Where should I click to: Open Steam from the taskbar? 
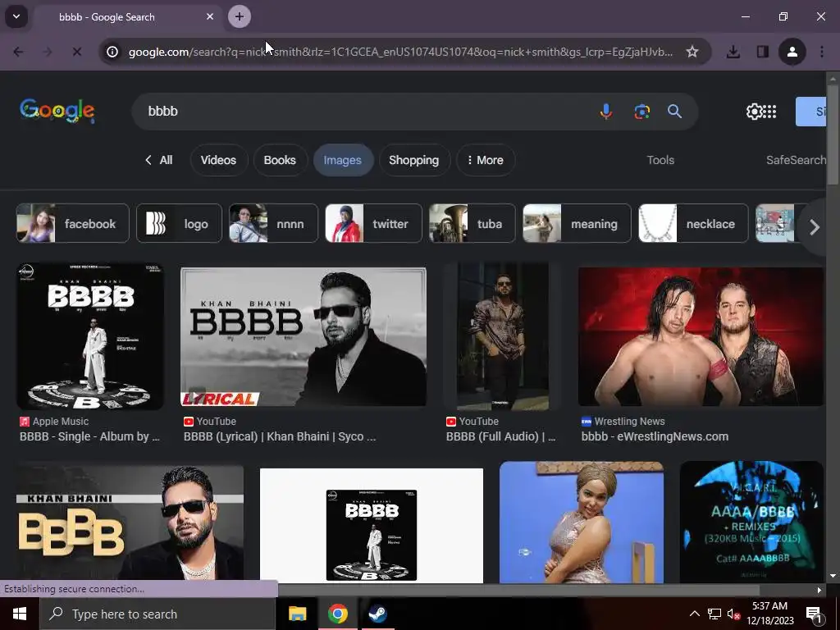point(378,614)
